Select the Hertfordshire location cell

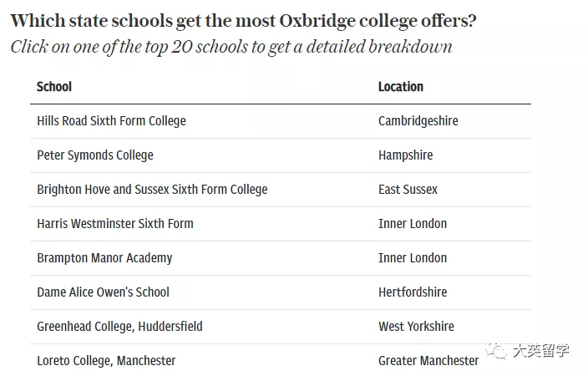tap(413, 292)
